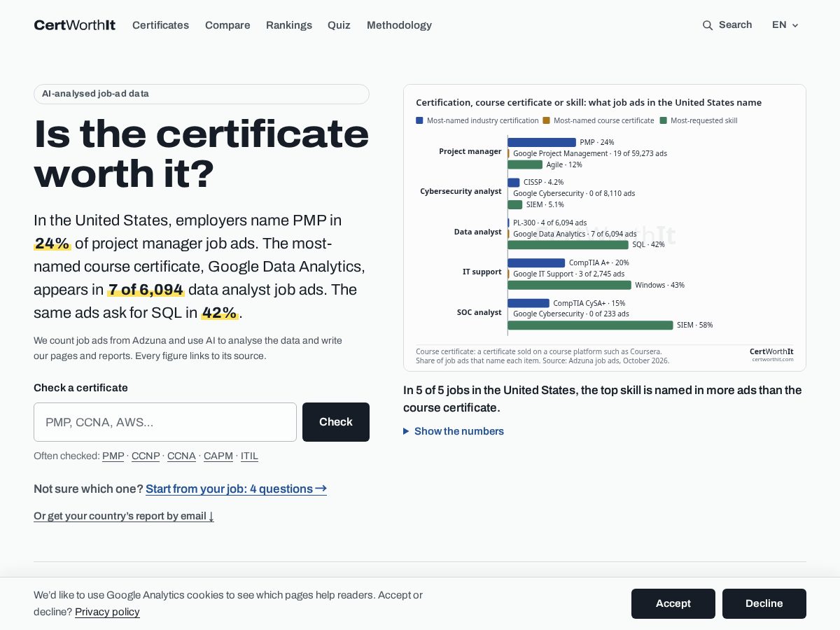Viewport: 840px width, 630px height.
Task: Click the Is the certificate worth it heading
Action: 202,153
